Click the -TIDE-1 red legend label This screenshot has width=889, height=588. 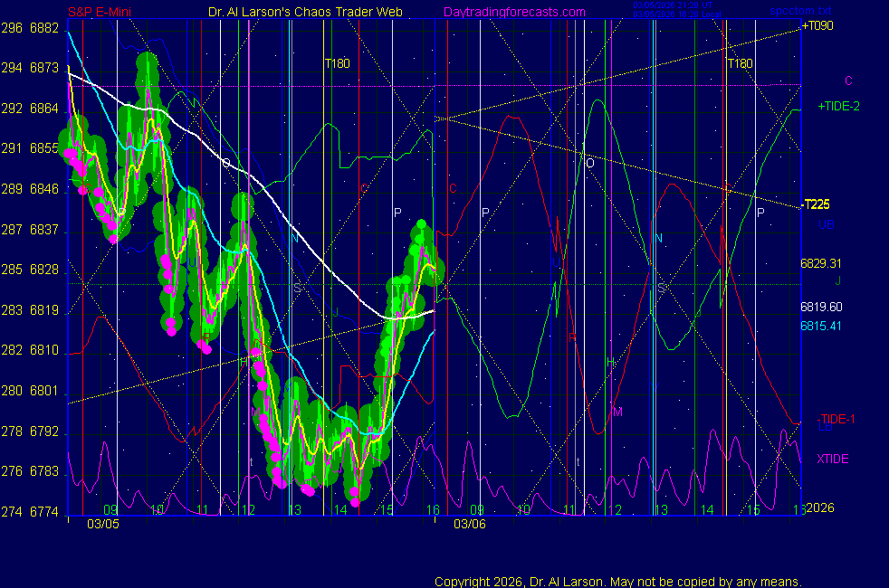point(837,419)
